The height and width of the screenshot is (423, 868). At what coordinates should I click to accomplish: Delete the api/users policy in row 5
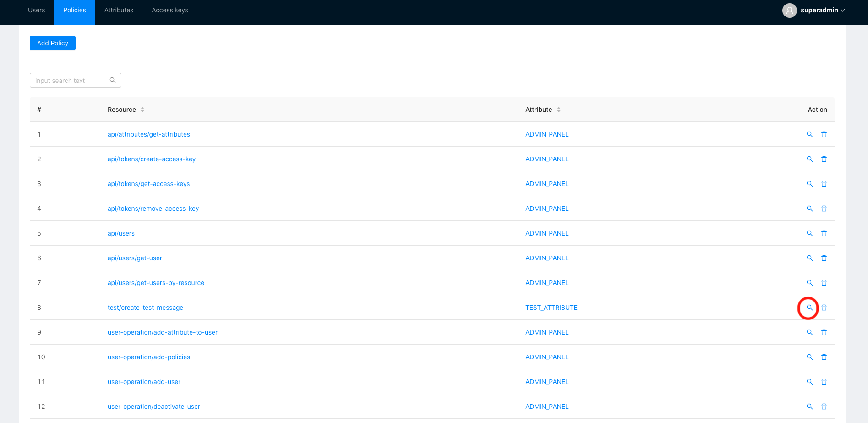click(824, 233)
